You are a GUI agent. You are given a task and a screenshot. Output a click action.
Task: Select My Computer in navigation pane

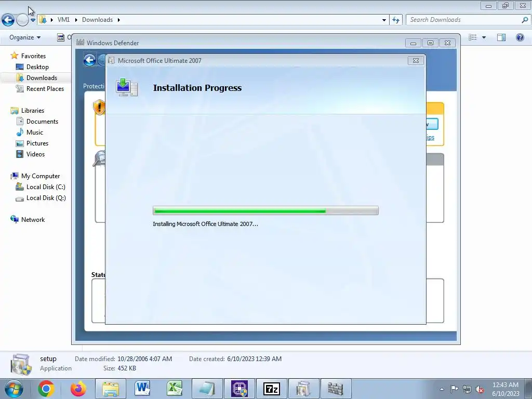41,176
